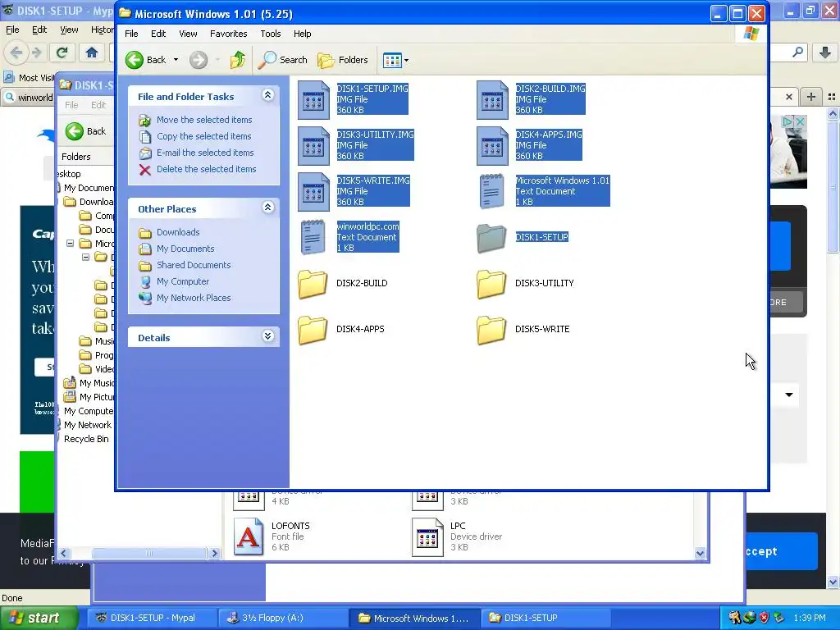Click the browser downloads arrow icon
The height and width of the screenshot is (630, 840).
tap(825, 52)
